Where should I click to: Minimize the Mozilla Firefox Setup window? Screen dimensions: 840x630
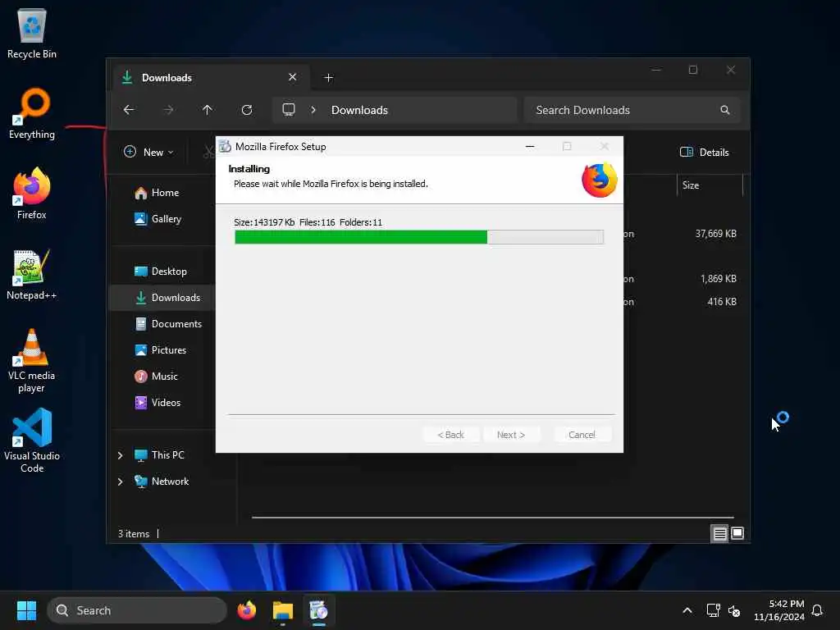pos(530,146)
